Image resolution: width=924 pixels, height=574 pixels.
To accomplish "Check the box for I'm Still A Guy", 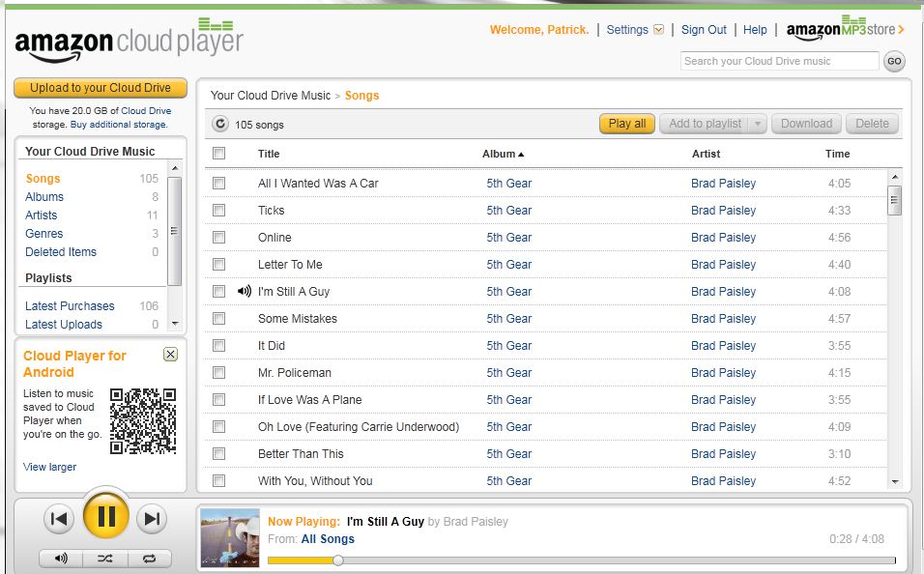I will click(x=218, y=292).
